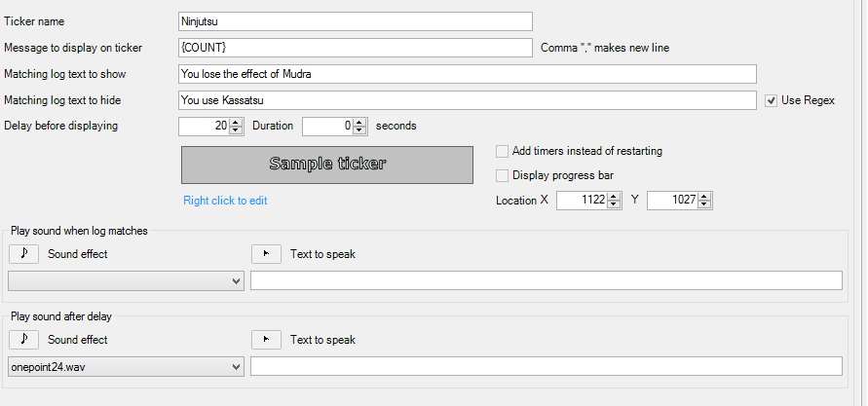
Task: Toggle the Use Regex checkbox
Action: [772, 100]
